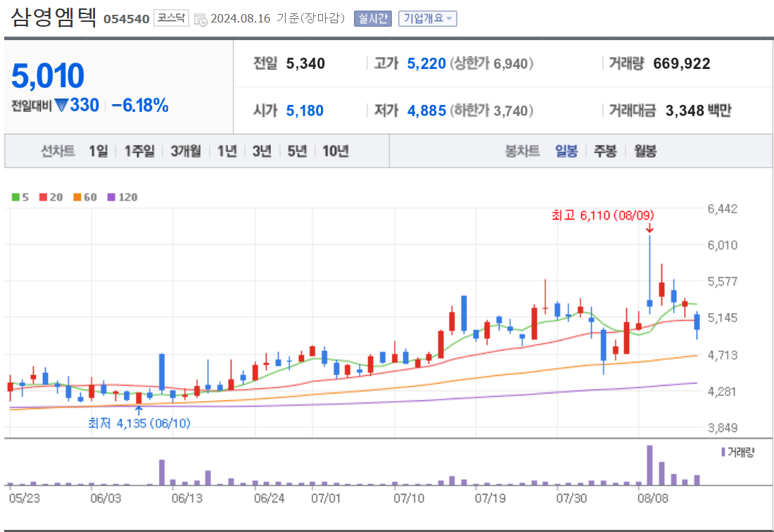Image resolution: width=774 pixels, height=532 pixels.
Task: Click the 2024.08.16 기준(장마감) date text
Action: tap(277, 19)
